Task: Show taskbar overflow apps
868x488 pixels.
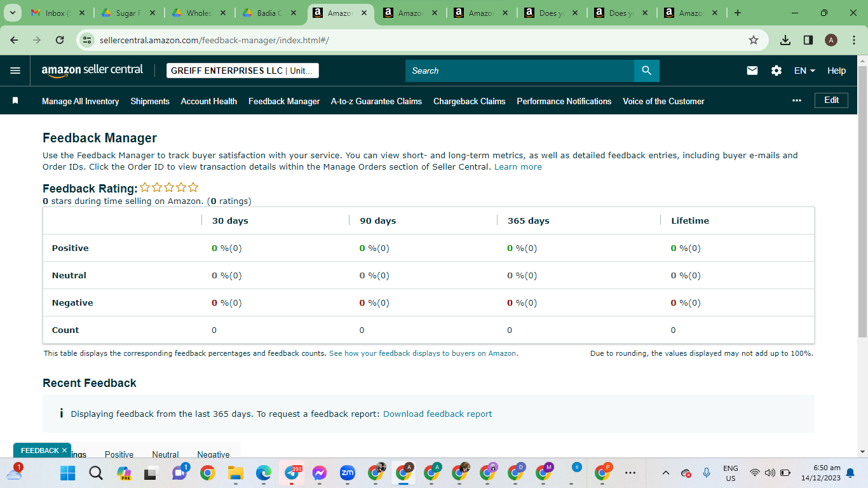Action: (x=630, y=473)
